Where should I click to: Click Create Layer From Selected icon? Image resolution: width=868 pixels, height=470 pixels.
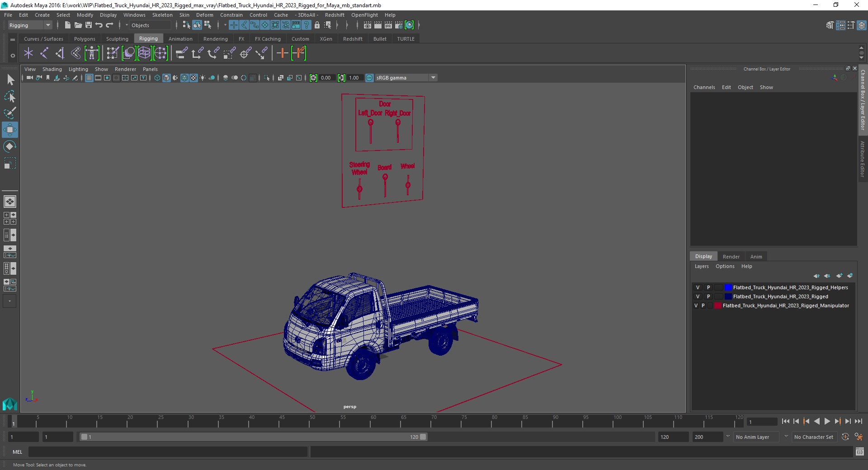tap(850, 276)
